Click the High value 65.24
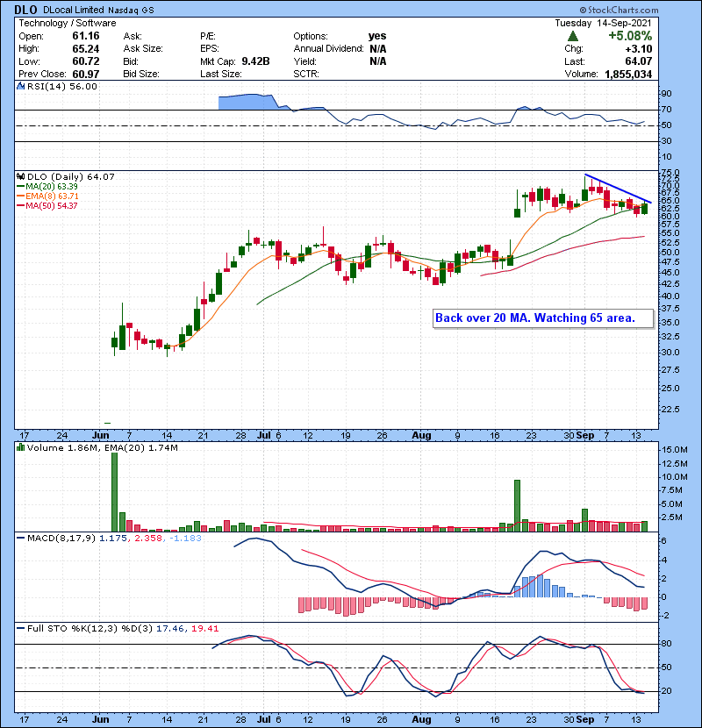Screen dimensions: 702x728 86,49
